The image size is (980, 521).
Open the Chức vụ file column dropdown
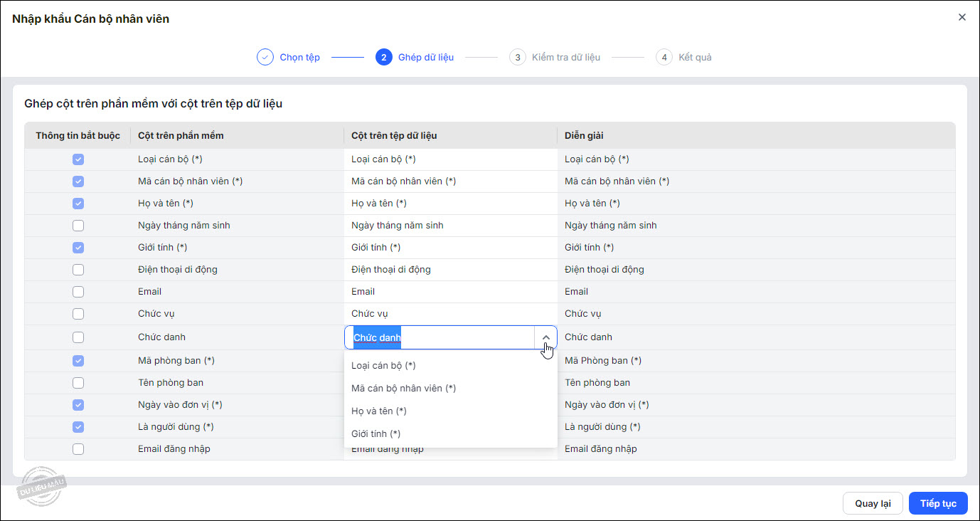tap(449, 314)
